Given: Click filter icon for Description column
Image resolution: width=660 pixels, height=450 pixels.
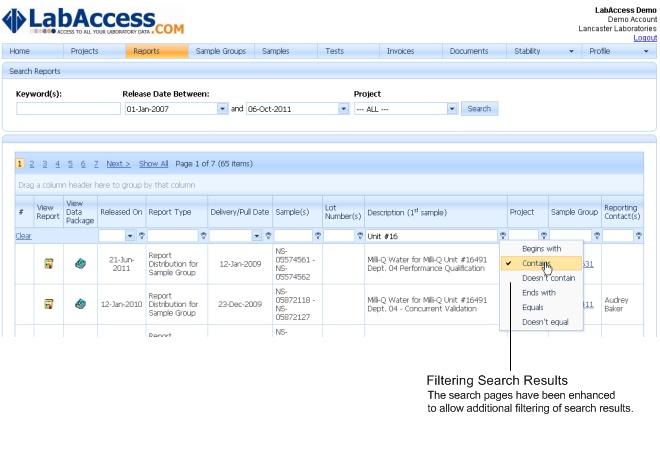Looking at the screenshot, I should click(502, 236).
